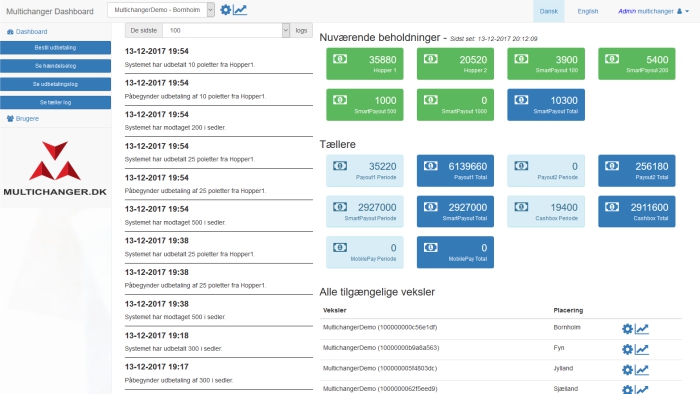The image size is (700, 394).
Task: Click money icon on Cashbox Total tile
Action: [612, 207]
